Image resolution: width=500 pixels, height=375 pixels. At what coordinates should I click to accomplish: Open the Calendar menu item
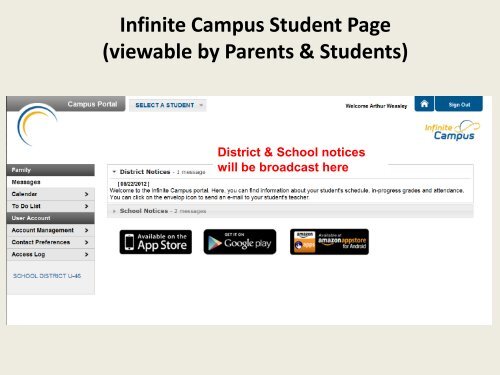click(51, 194)
